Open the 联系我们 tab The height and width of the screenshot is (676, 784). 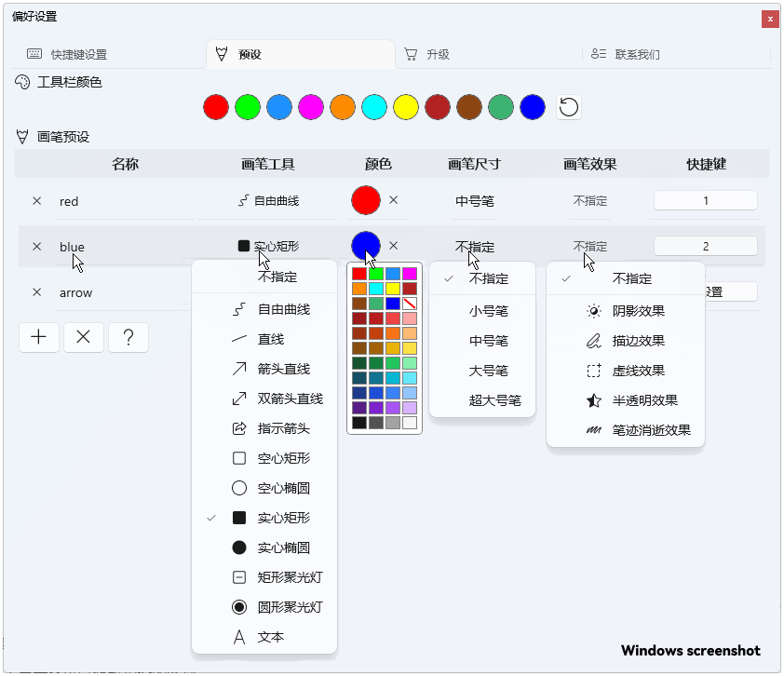pos(625,54)
